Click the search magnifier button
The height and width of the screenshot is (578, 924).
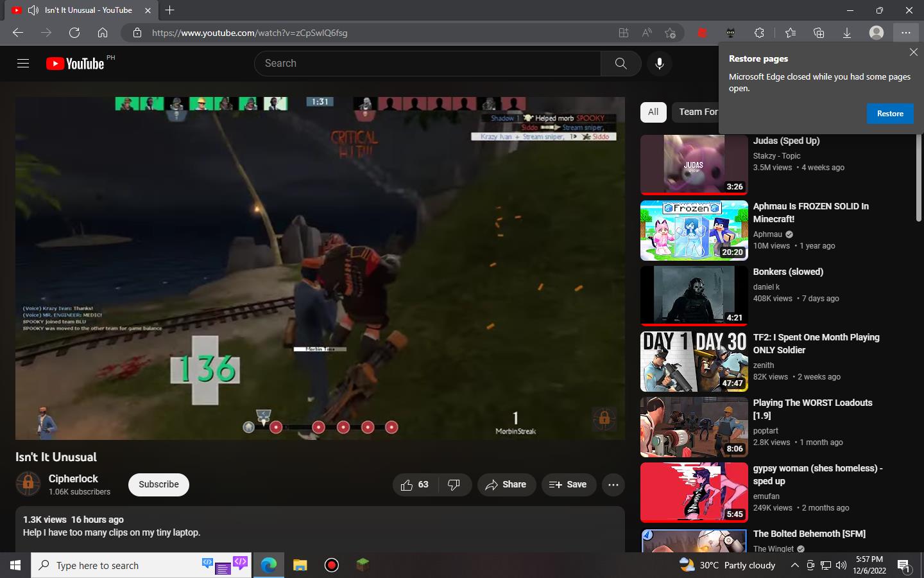[x=620, y=64]
